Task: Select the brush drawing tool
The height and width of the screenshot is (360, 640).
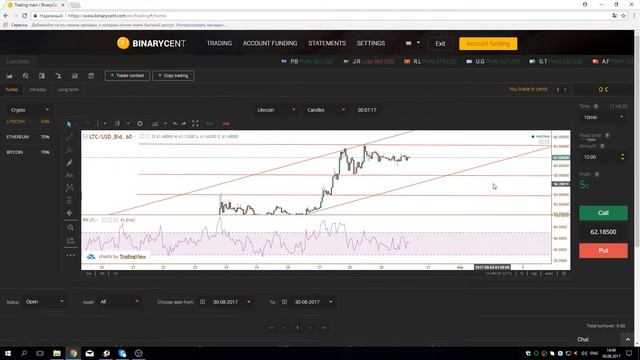Action: 69,162
